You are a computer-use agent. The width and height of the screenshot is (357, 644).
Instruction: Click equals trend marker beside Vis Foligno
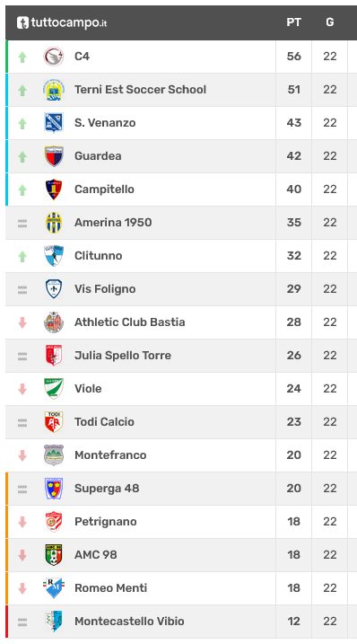pos(22,290)
